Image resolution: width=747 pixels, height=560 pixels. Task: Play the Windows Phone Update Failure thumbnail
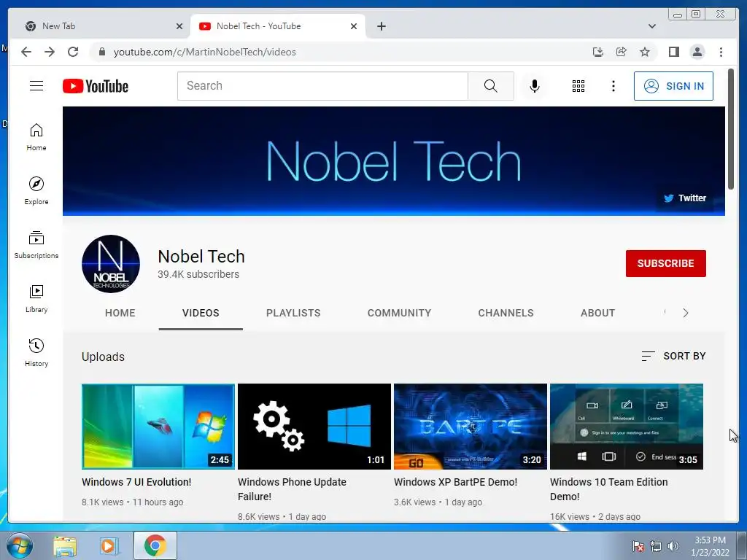pos(314,427)
